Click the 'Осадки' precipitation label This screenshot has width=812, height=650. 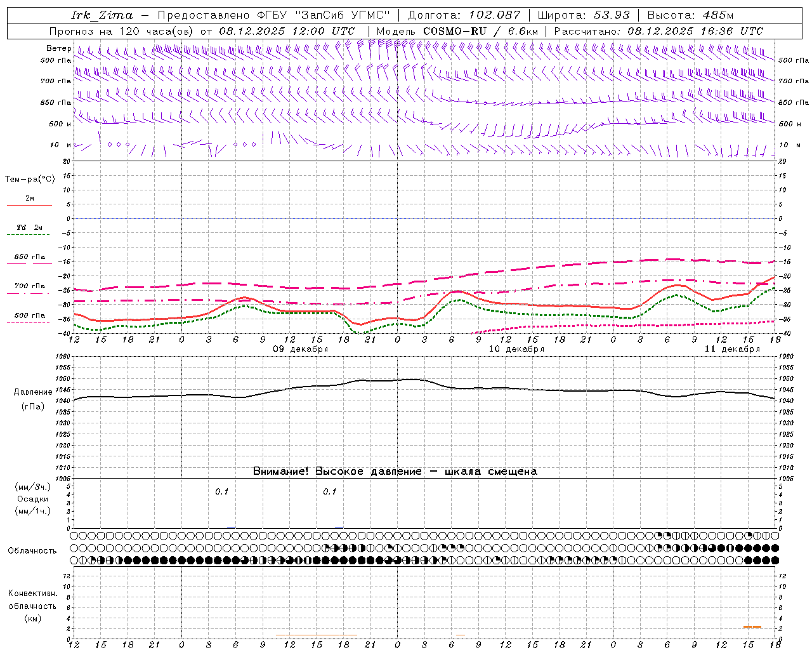(x=33, y=499)
